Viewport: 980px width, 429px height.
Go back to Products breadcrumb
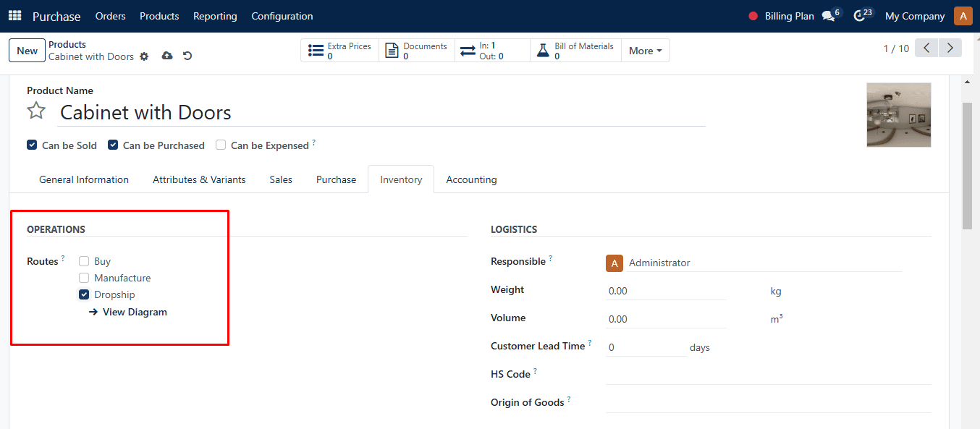click(x=67, y=44)
